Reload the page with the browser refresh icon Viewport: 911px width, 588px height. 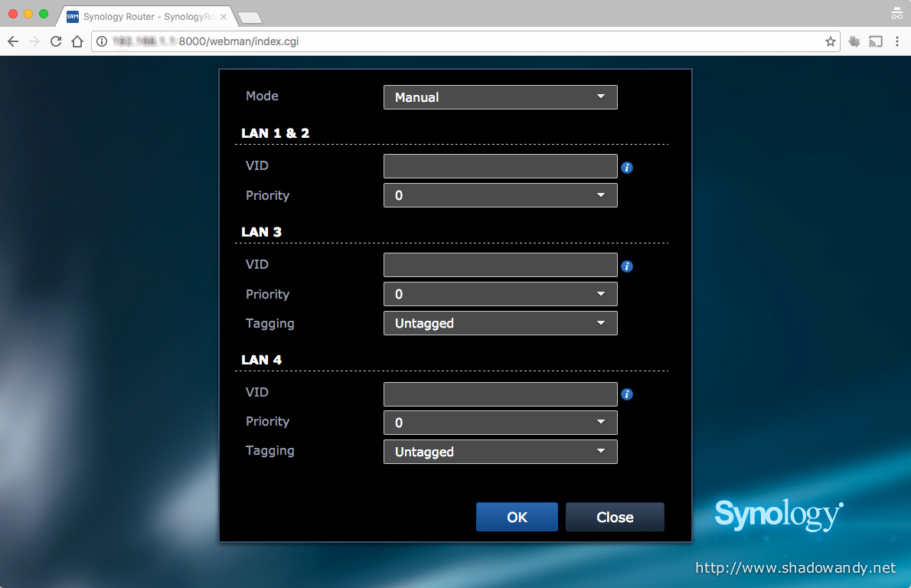56,41
